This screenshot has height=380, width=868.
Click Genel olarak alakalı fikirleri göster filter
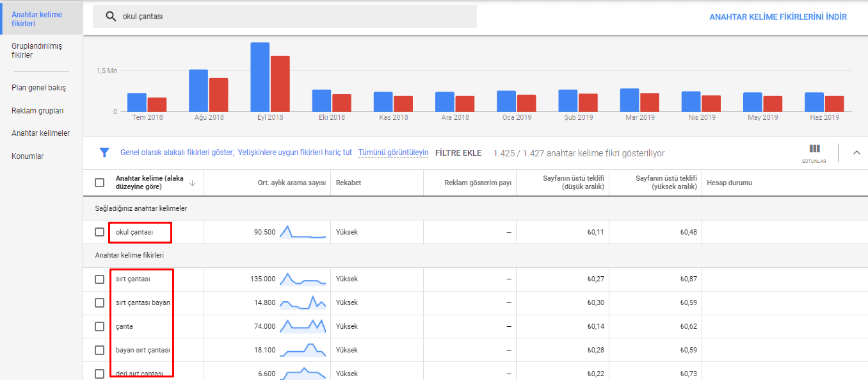tap(177, 153)
